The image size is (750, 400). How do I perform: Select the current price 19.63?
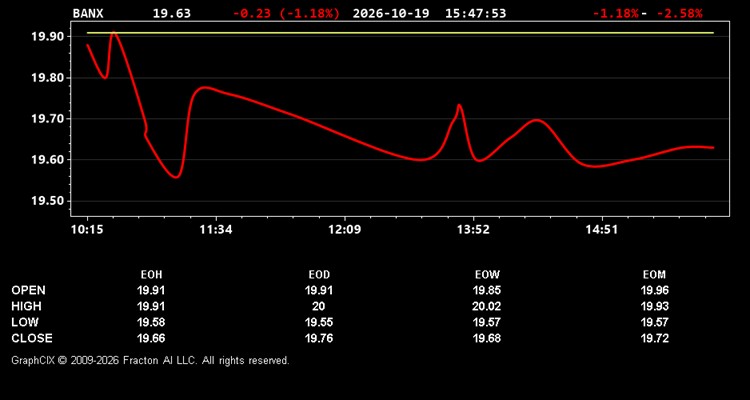coord(171,13)
